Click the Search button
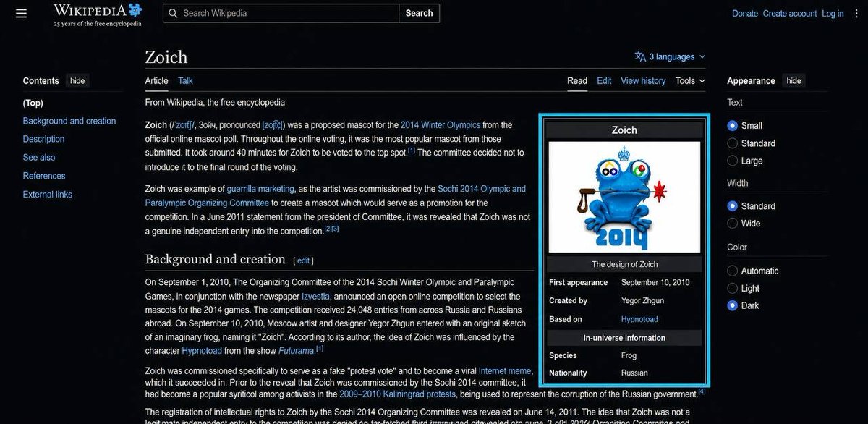This screenshot has height=424, width=868. coord(419,13)
